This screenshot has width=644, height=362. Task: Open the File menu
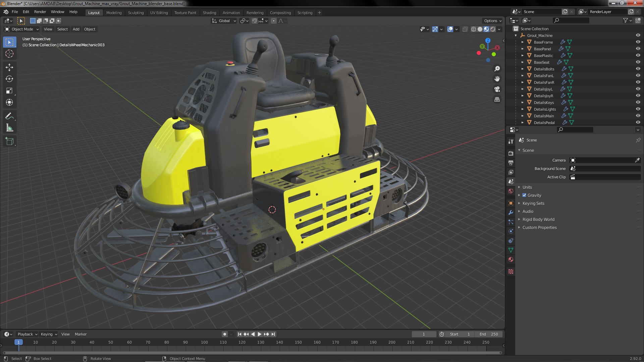tap(15, 12)
